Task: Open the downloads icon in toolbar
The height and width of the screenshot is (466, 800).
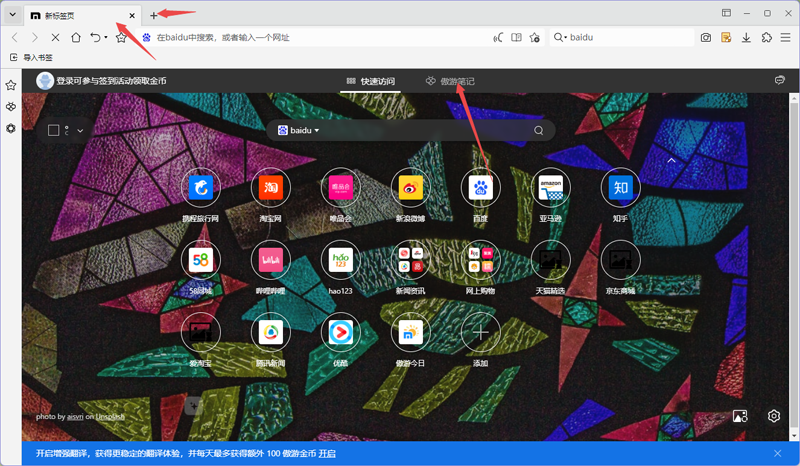Action: 746,37
